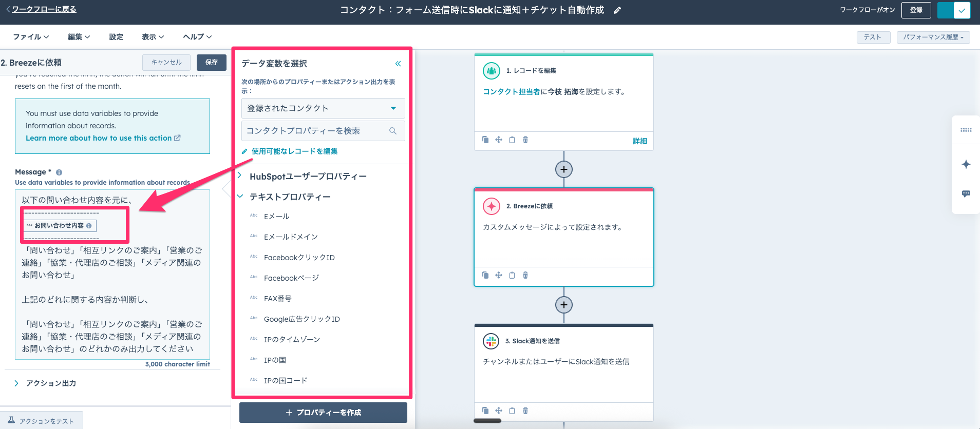Screen dimensions: 980x429
Task: Duplicate the レコードを編集 action with copy icon
Action: pyautogui.click(x=485, y=140)
